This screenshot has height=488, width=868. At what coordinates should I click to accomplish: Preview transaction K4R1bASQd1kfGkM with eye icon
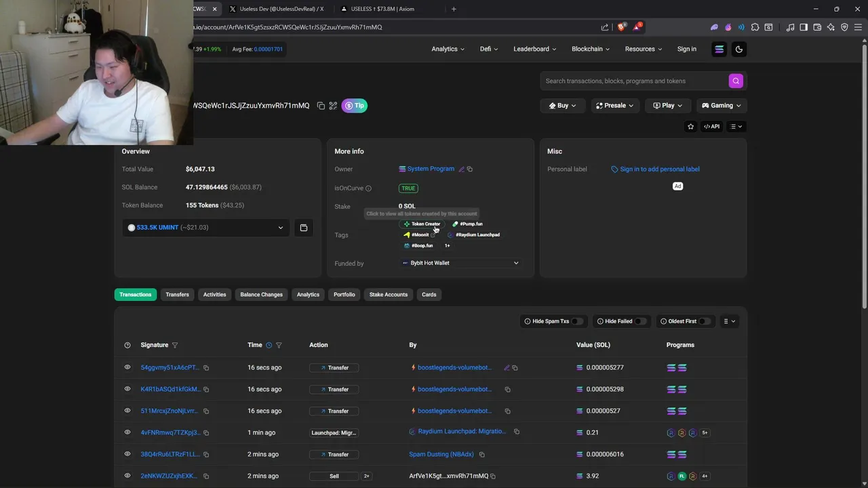pos(127,389)
